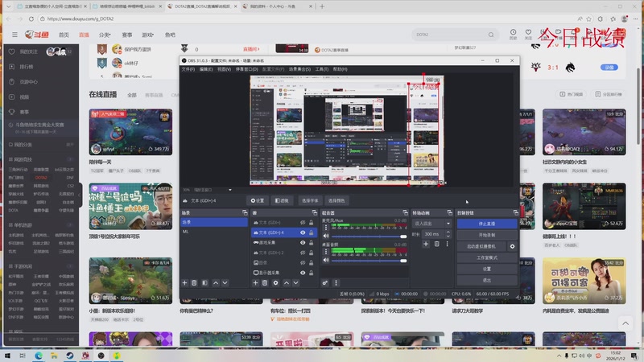Hide the 游戏采集 source eye
Viewport: 644px width, 362px height.
tap(303, 243)
